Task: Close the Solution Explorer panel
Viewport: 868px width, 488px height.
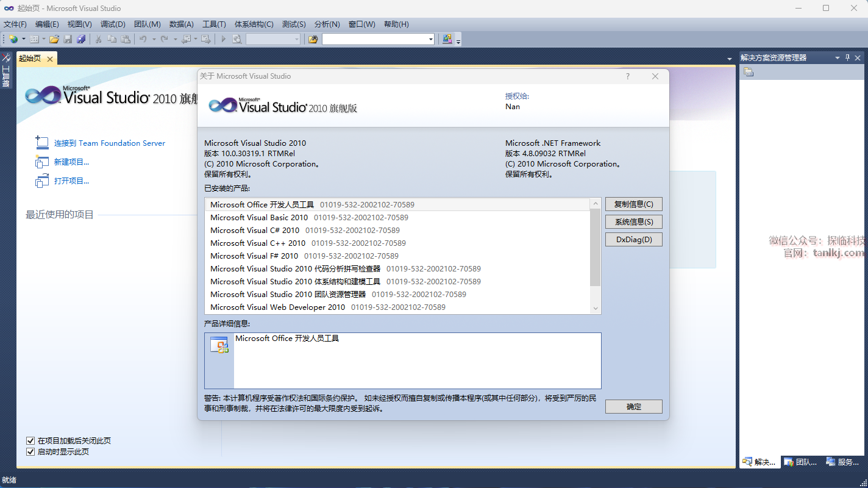Action: click(x=858, y=57)
